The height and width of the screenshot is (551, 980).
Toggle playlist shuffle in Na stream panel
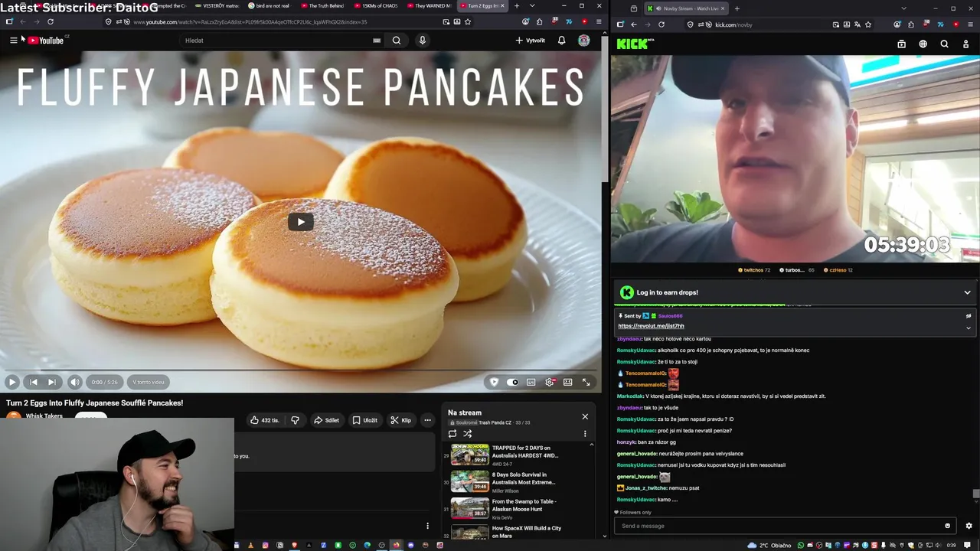[467, 434]
